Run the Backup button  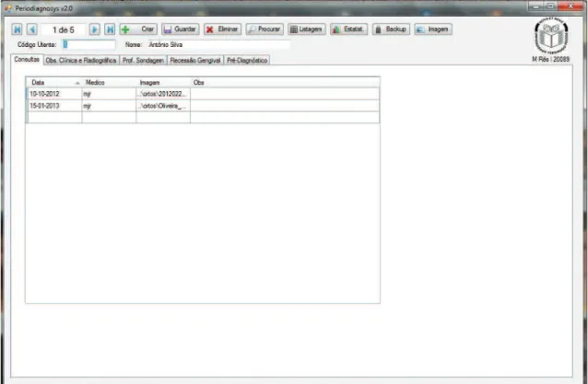click(x=391, y=29)
